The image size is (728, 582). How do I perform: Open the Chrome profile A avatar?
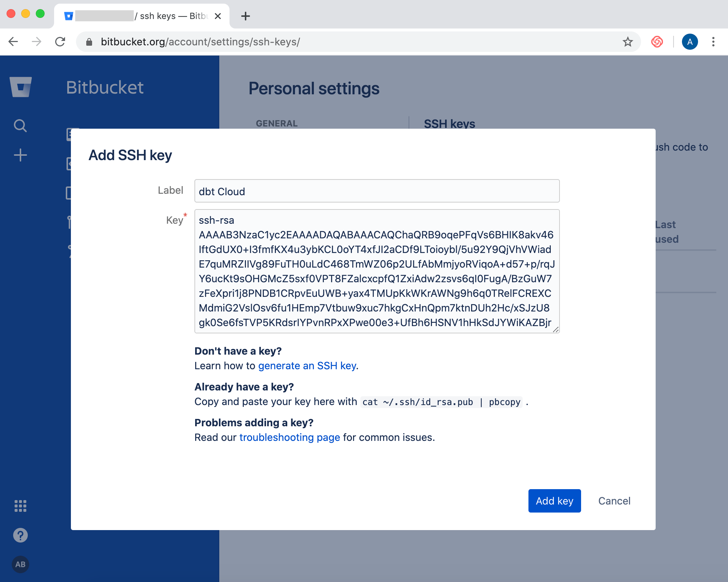point(690,42)
